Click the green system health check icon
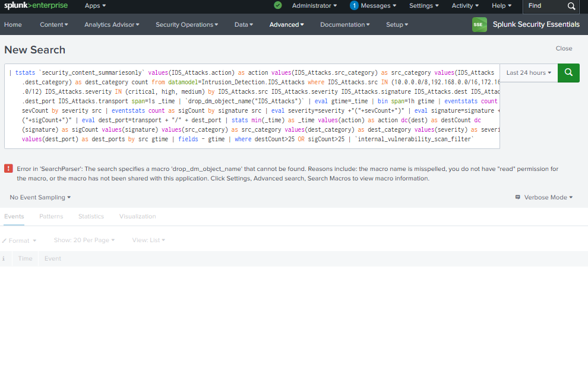The height and width of the screenshot is (368, 588). point(277,5)
